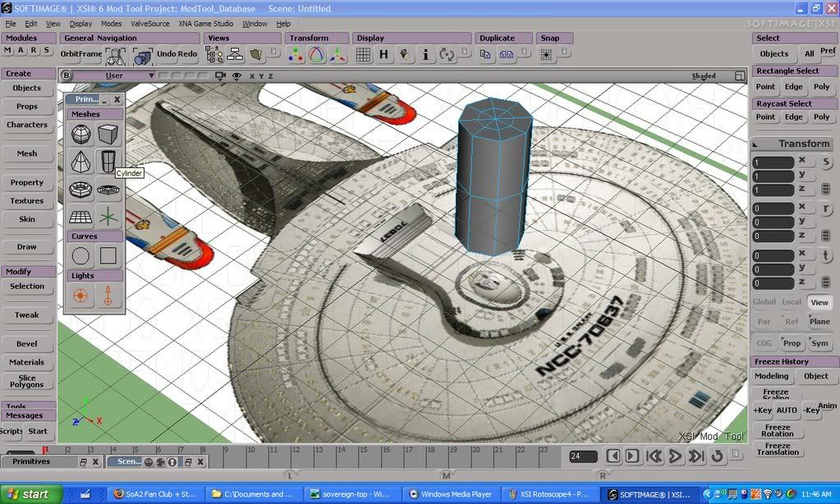This screenshot has height=504, width=840.
Task: Switch transform mode to Local
Action: (792, 302)
